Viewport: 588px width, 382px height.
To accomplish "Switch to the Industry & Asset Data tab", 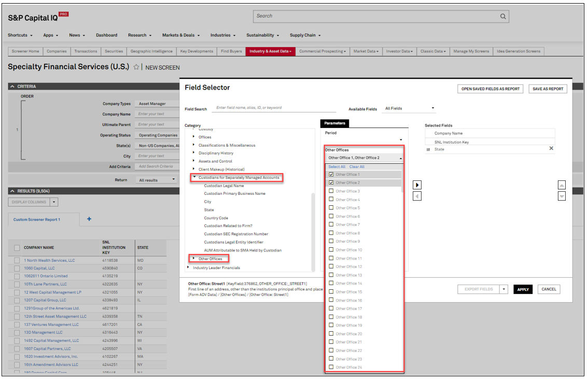I will coord(270,51).
